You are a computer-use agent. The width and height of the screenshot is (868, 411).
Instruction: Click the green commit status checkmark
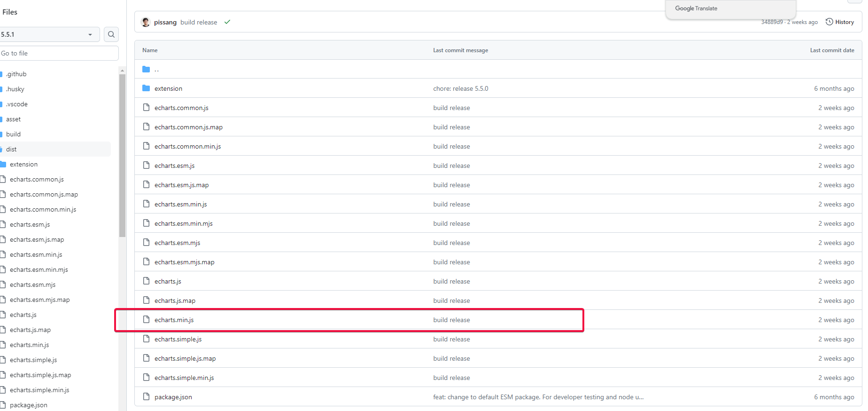(x=227, y=22)
